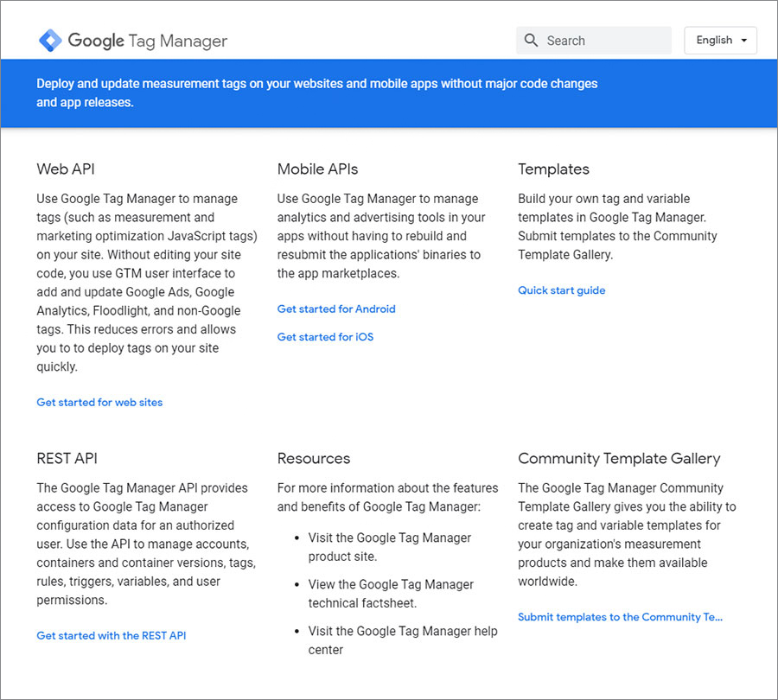Open the English language dropdown

coord(720,40)
